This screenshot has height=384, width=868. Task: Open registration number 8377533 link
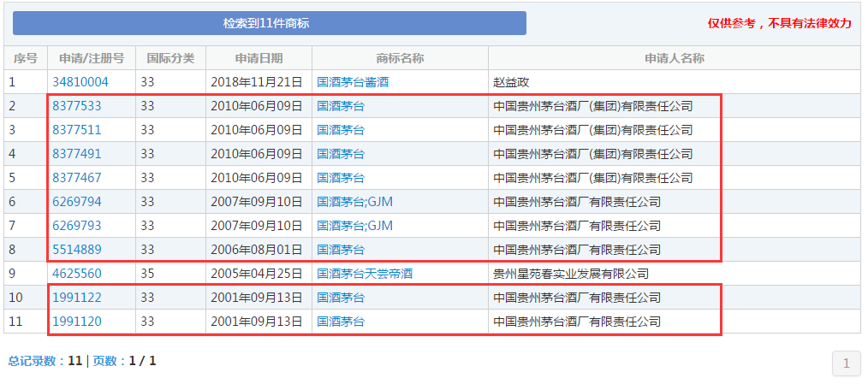tap(77, 106)
